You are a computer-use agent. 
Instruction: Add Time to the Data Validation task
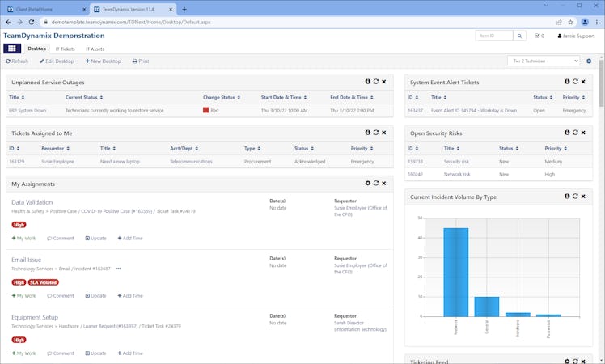coord(130,238)
